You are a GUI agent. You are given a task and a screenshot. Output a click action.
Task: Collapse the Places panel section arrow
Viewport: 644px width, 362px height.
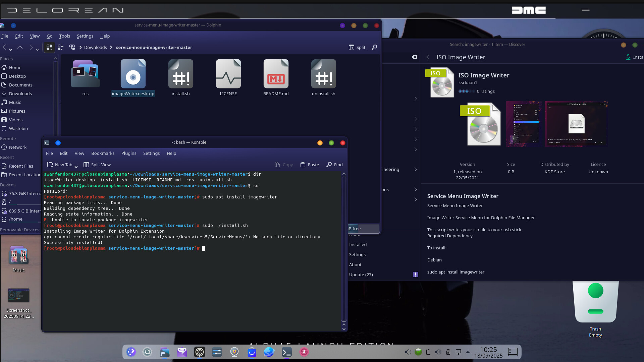pos(55,59)
